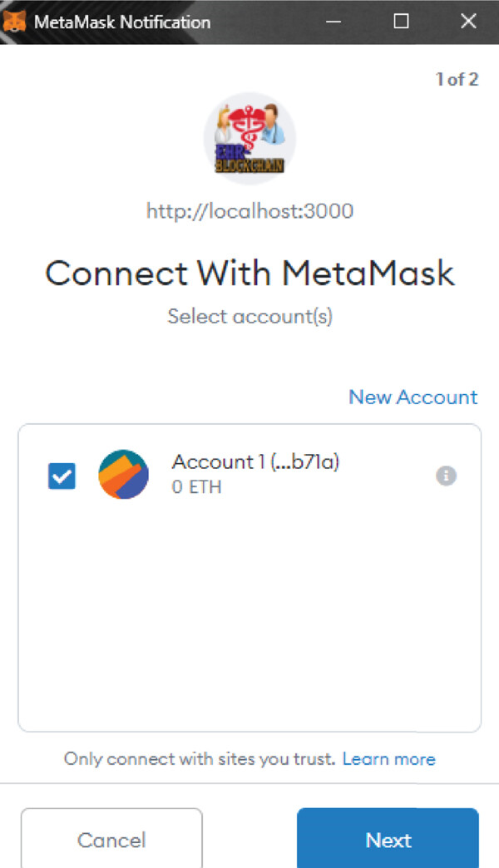Click the MetaMask fox icon in title bar
499x868 pixels.
click(x=14, y=22)
